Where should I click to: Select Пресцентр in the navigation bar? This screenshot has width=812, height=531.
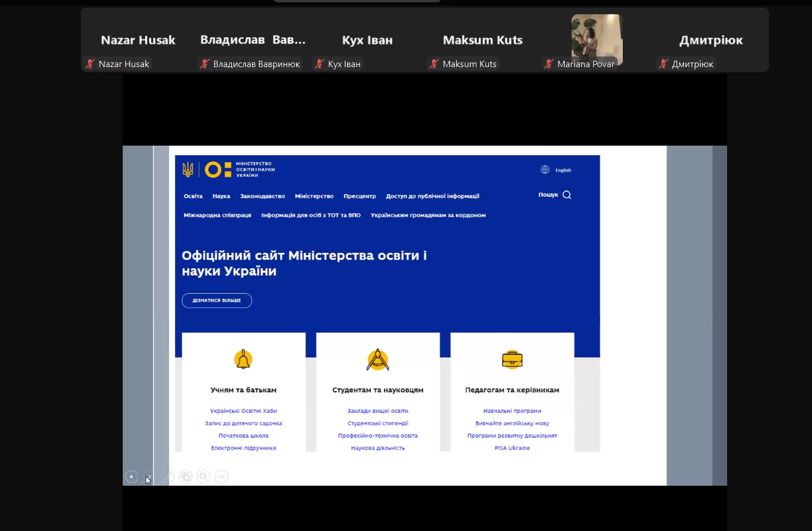360,196
